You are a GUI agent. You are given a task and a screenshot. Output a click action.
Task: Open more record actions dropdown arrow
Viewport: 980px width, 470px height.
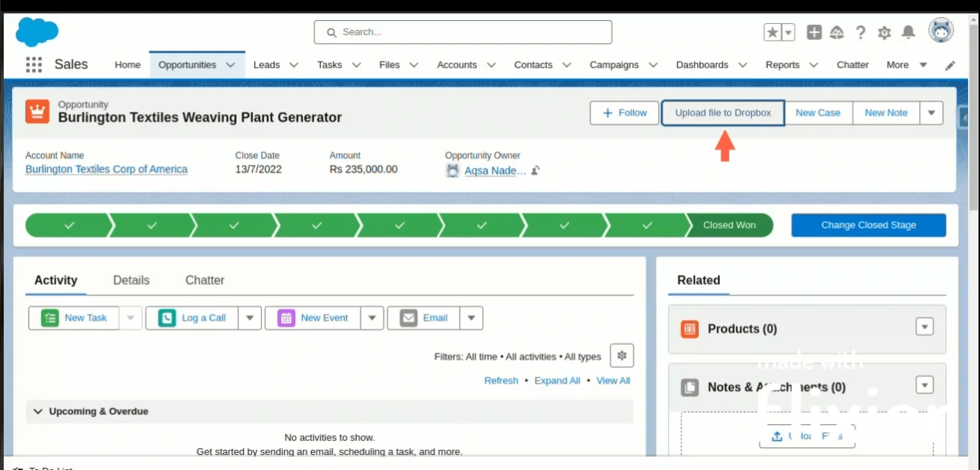coord(931,113)
